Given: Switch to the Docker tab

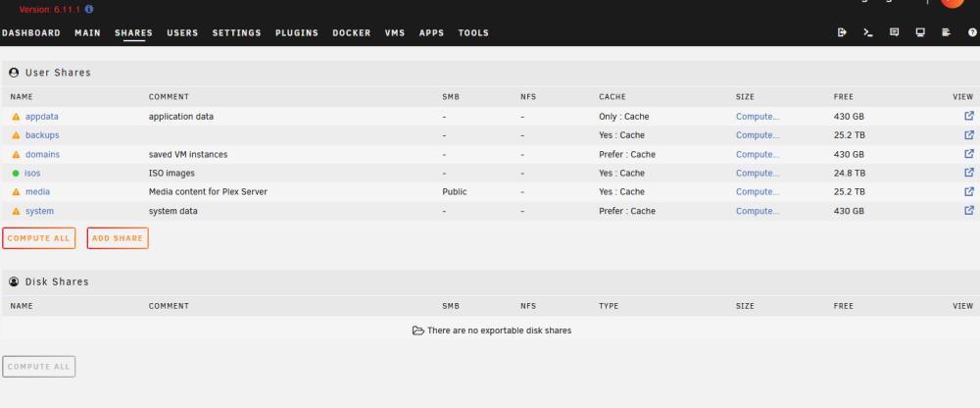Looking at the screenshot, I should tap(351, 33).
